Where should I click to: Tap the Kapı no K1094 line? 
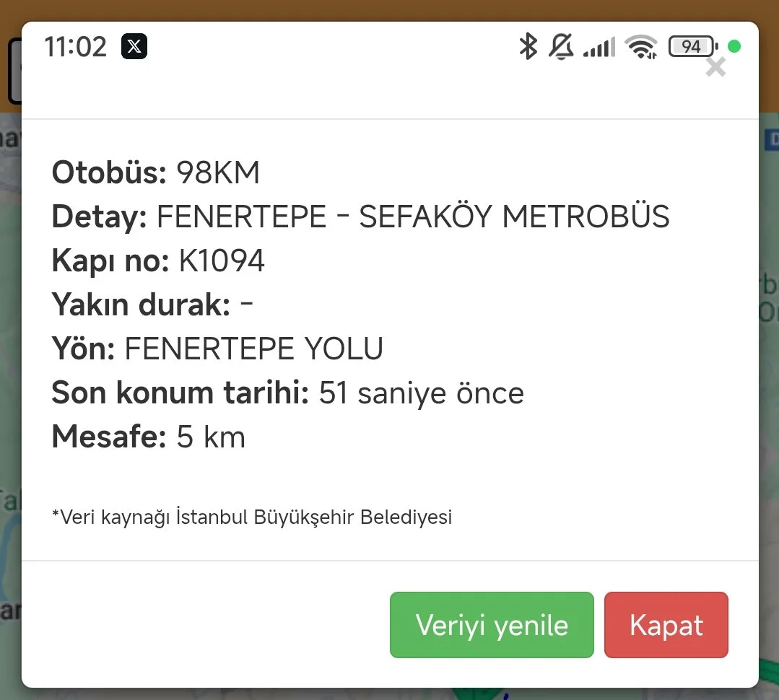[x=158, y=261]
